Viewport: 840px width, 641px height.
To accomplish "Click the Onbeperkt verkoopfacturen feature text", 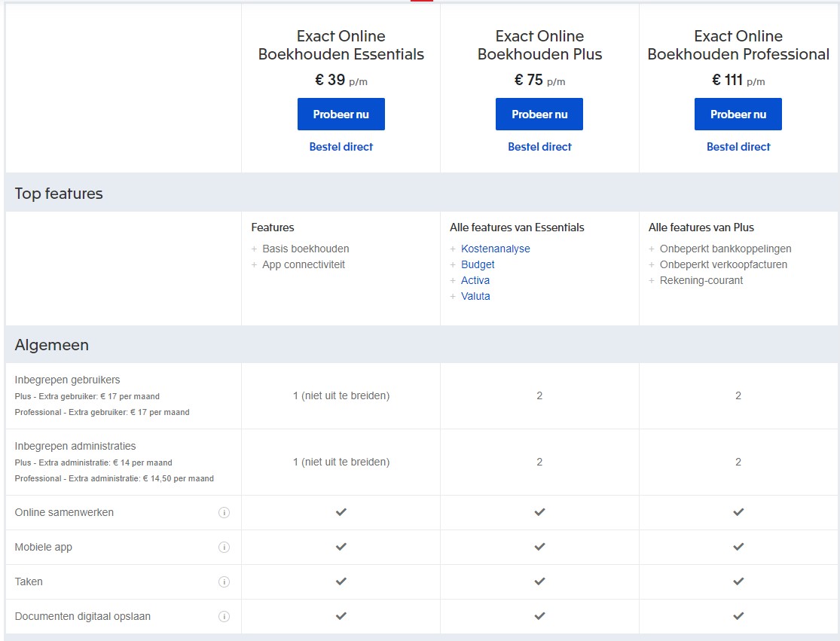I will point(724,264).
